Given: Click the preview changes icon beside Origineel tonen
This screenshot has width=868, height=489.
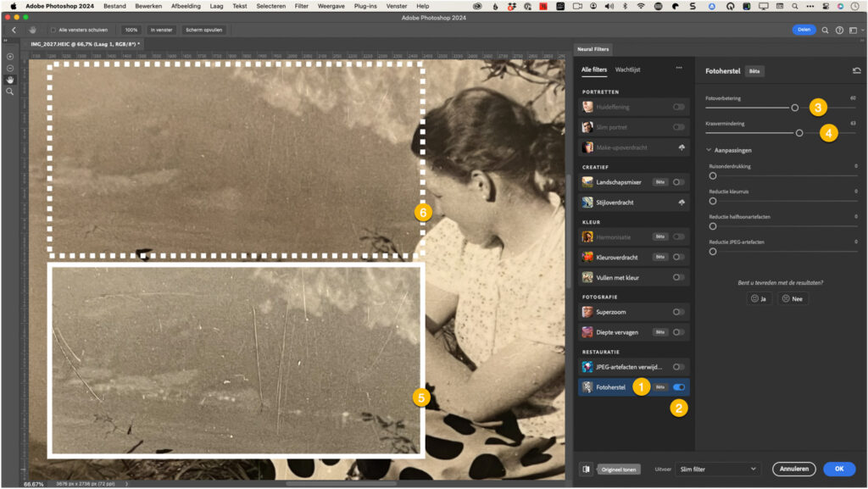Looking at the screenshot, I should tap(587, 470).
